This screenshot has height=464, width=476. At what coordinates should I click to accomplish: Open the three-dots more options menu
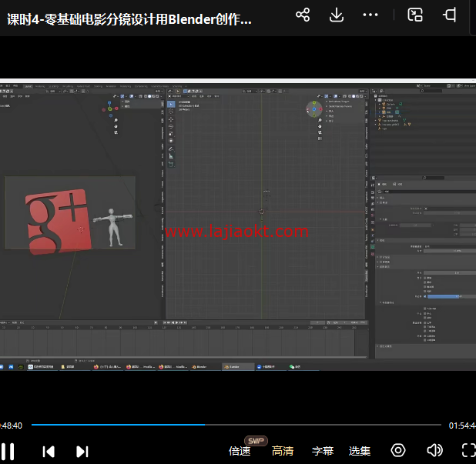click(370, 15)
